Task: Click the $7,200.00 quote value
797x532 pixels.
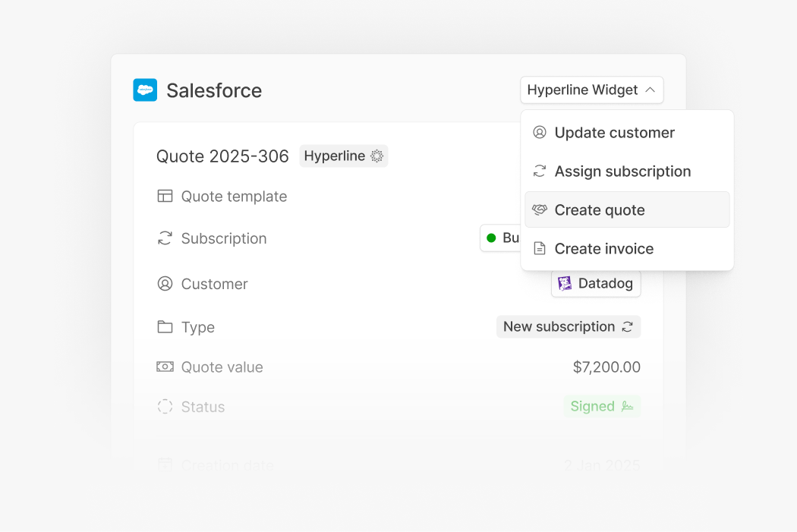Action: click(x=606, y=367)
